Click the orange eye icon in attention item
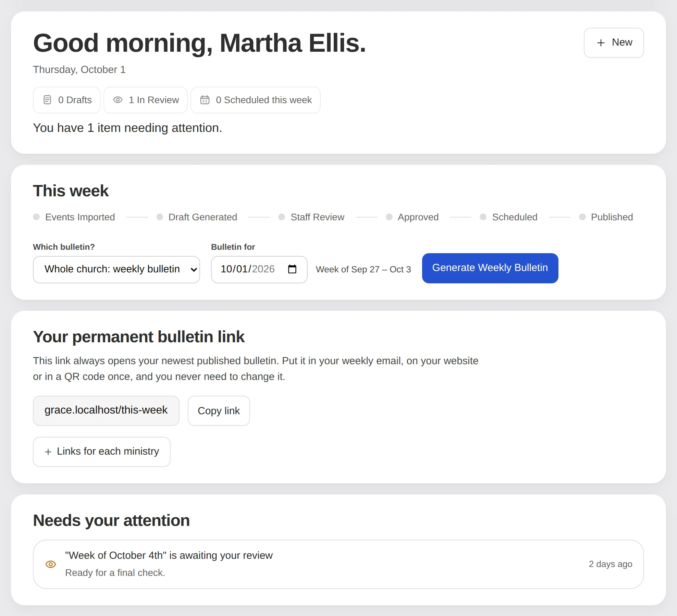677x616 pixels. point(51,564)
